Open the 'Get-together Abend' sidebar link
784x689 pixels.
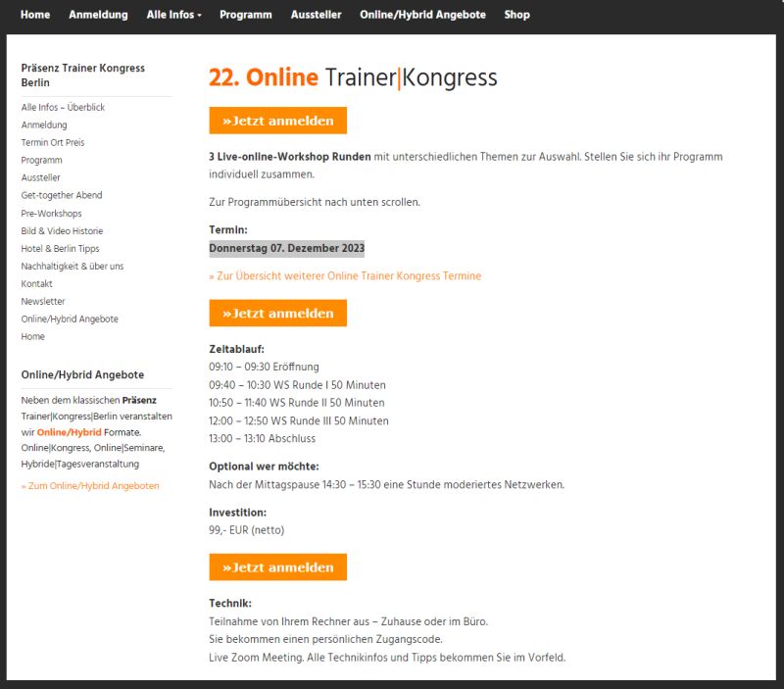click(62, 195)
